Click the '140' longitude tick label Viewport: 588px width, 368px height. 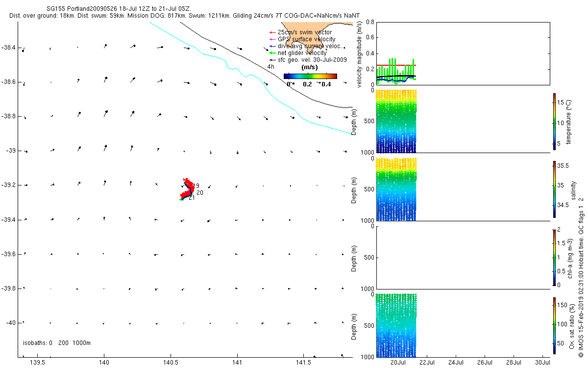tap(104, 363)
